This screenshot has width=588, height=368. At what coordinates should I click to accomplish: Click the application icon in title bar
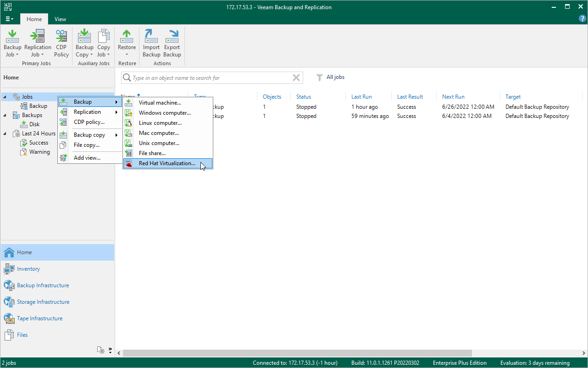point(8,7)
